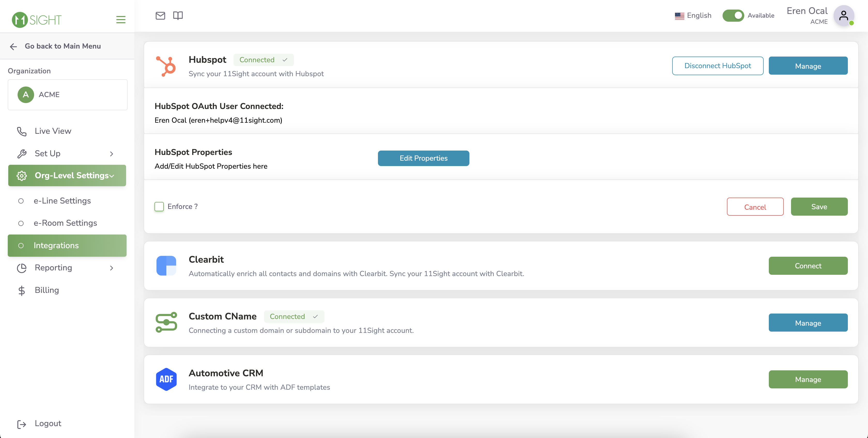The height and width of the screenshot is (438, 868).
Task: Click the ACME organization avatar
Action: point(26,95)
